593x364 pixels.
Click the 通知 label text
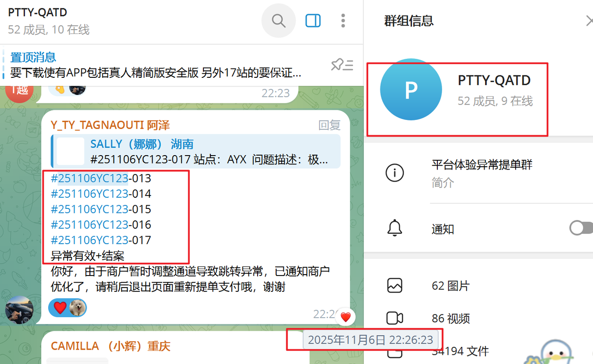443,229
